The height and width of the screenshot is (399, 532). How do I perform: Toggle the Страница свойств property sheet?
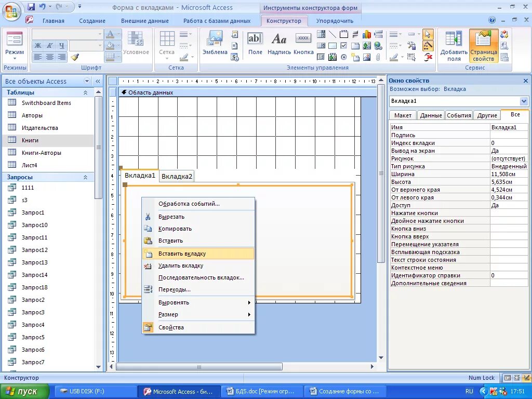point(483,46)
